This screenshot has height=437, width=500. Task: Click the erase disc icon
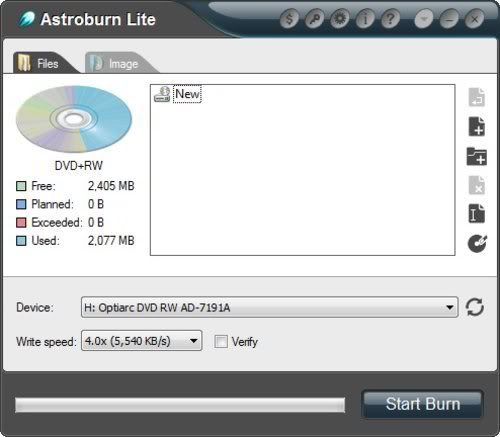pyautogui.click(x=477, y=243)
